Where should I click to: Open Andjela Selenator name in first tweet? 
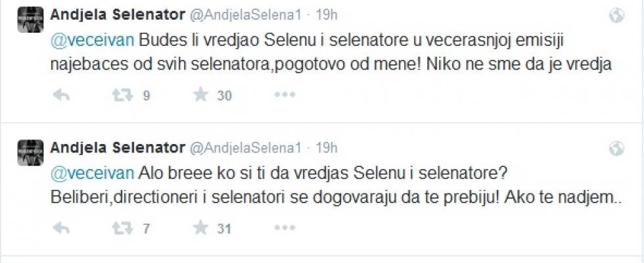click(x=118, y=14)
